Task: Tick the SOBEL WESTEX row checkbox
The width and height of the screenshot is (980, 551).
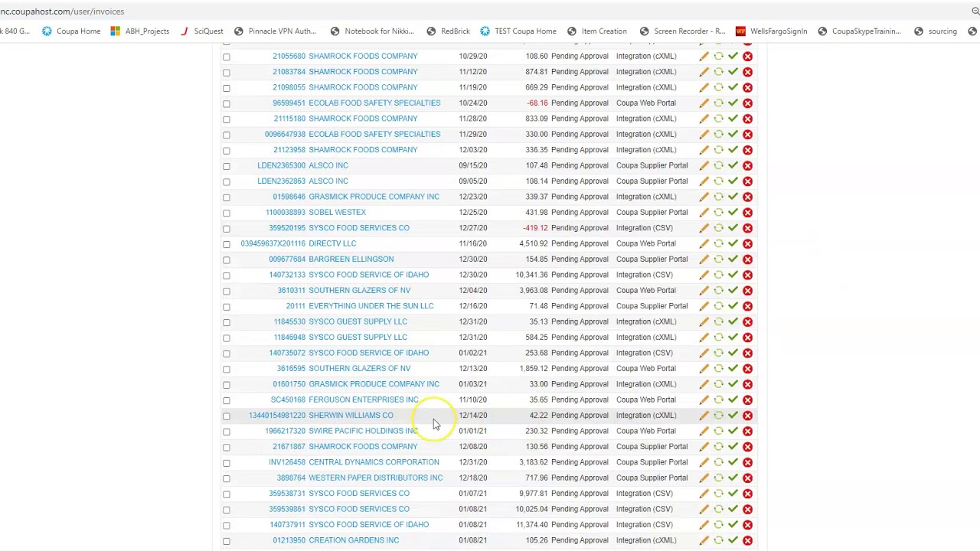Action: coord(226,213)
